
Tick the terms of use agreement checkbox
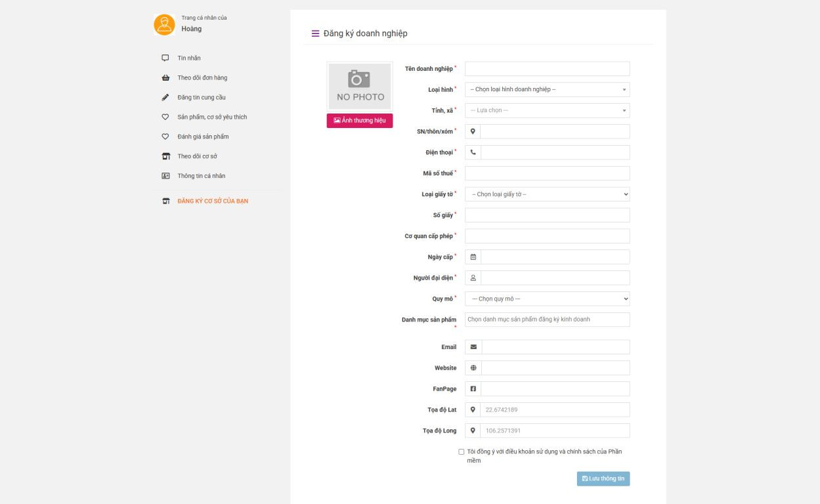[x=462, y=451]
